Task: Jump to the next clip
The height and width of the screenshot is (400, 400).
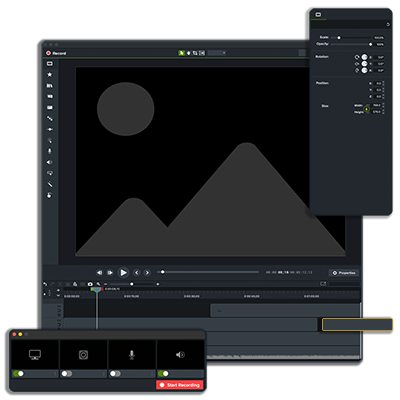Action: point(147,273)
